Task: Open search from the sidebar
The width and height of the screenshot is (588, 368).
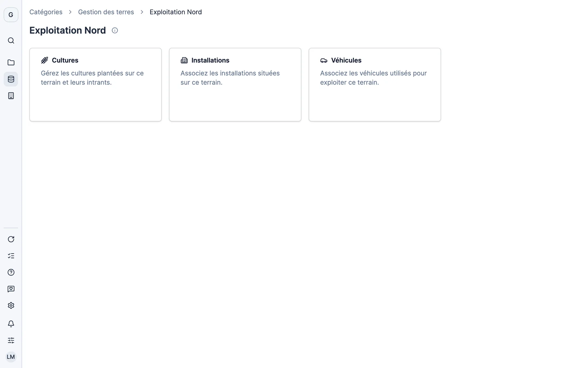Action: coord(11,41)
